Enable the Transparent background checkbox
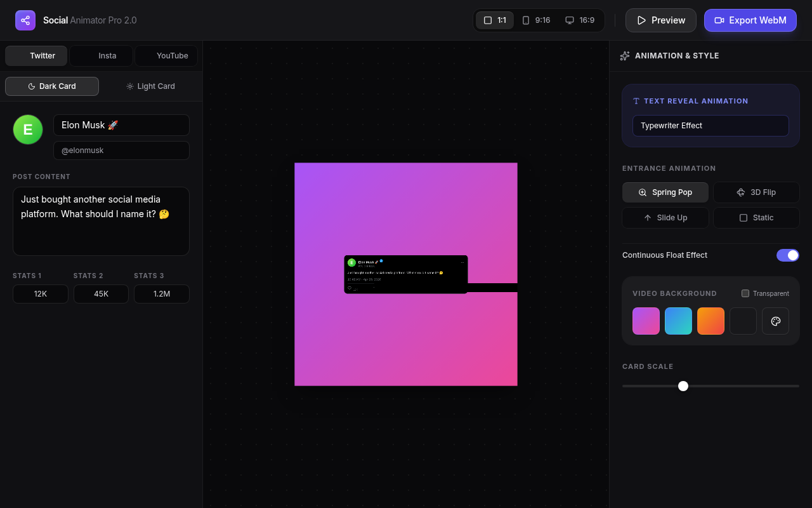The width and height of the screenshot is (812, 508). coord(745,293)
